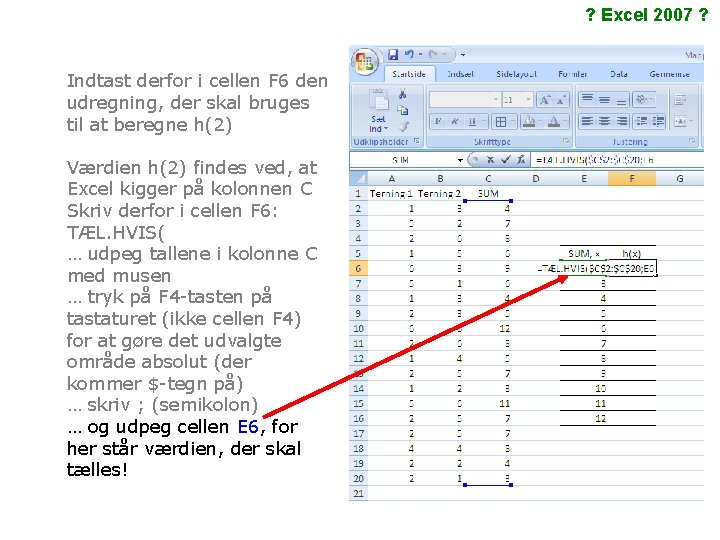Select the highlighted column F header
The height and width of the screenshot is (540, 720).
click(x=632, y=179)
